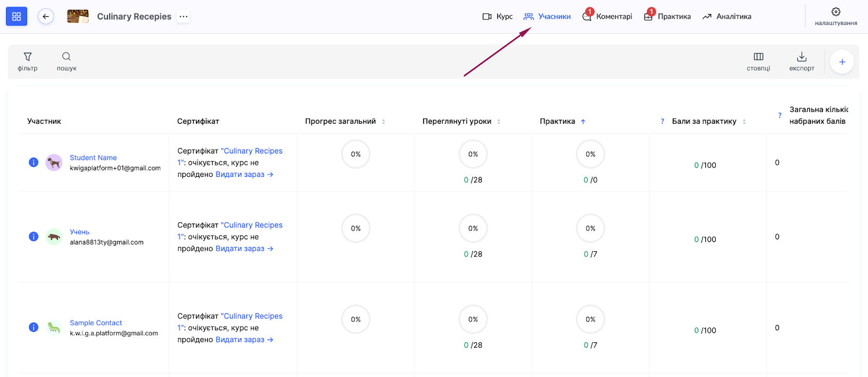The height and width of the screenshot is (377, 868).
Task: Open the search tool
Action: pos(66,61)
